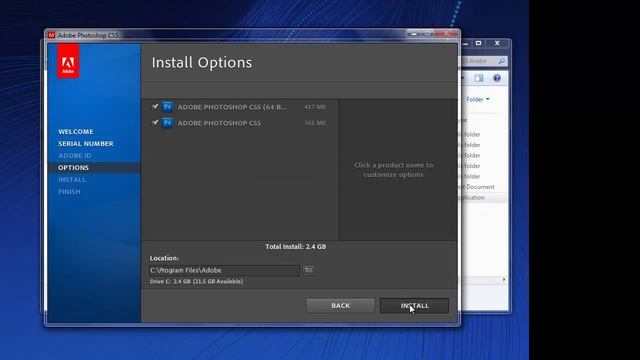Maximize the Explorer window
640x360 pixels.
[478, 43]
